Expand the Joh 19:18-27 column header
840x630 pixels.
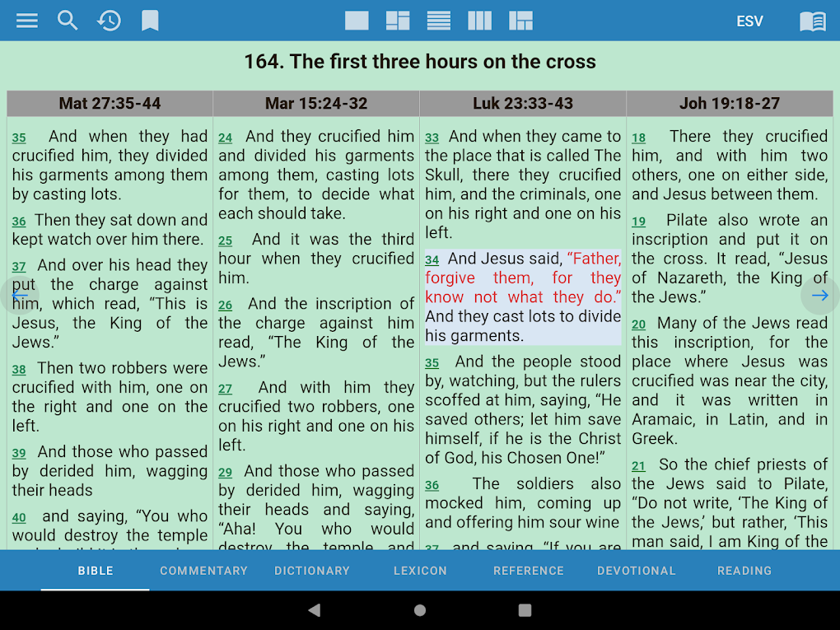730,103
